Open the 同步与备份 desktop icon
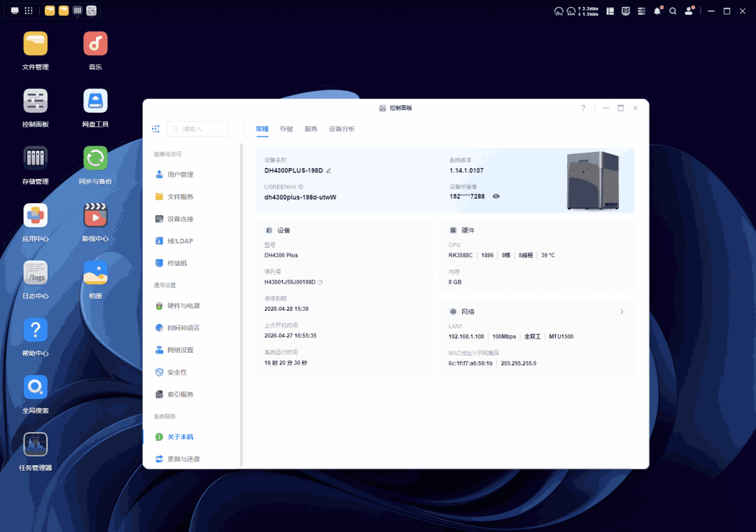Image resolution: width=756 pixels, height=532 pixels. coord(95,158)
